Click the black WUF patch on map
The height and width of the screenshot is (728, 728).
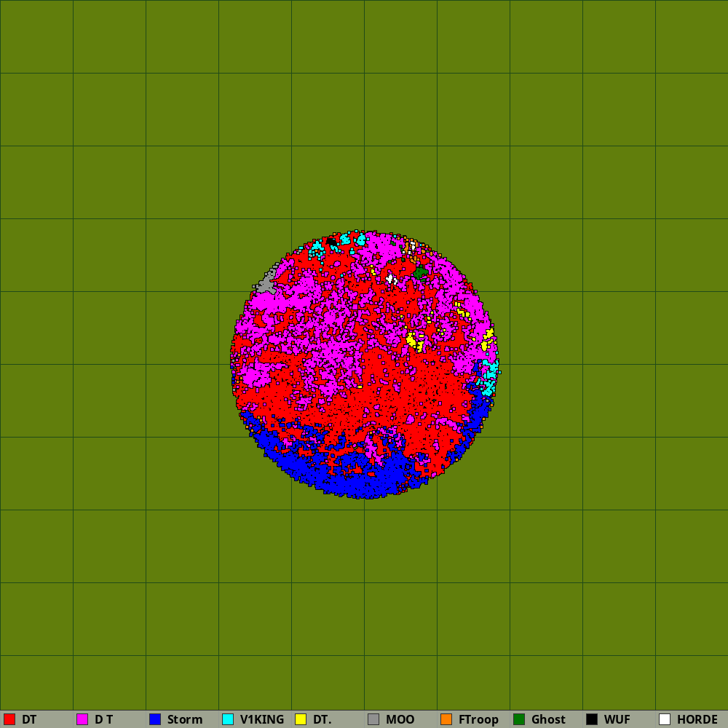tap(331, 242)
